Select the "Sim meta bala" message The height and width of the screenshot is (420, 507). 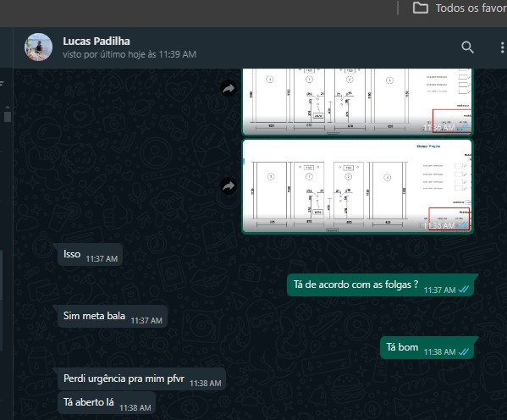click(x=113, y=316)
